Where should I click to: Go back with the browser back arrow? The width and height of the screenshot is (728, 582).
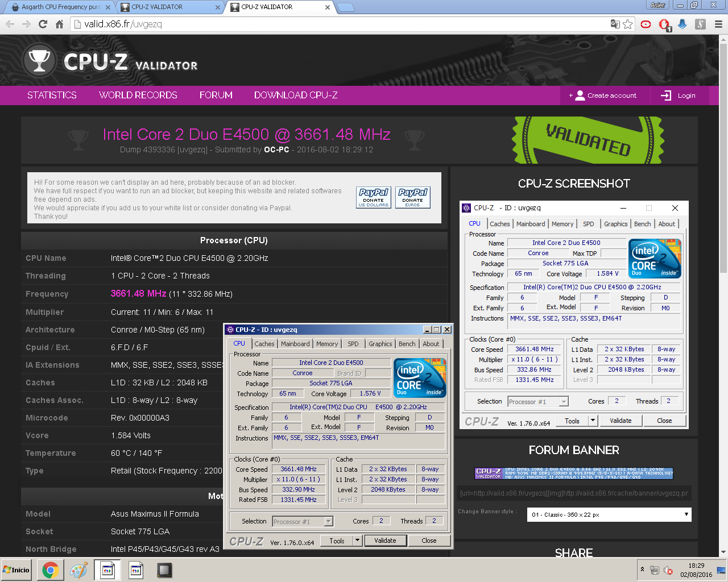(10, 24)
